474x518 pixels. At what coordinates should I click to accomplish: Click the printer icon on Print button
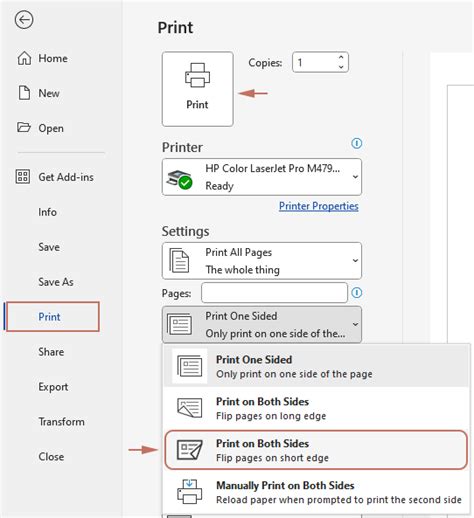tap(197, 75)
